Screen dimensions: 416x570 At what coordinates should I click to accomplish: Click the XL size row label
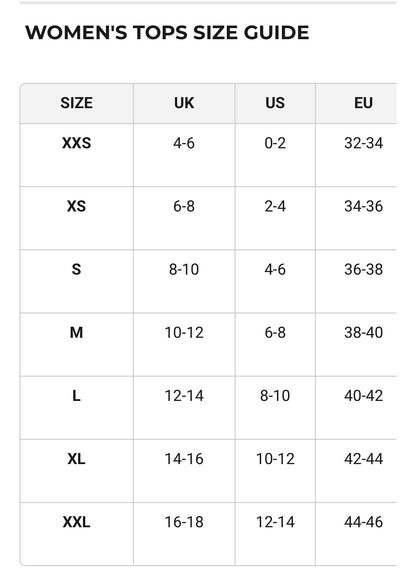click(76, 459)
